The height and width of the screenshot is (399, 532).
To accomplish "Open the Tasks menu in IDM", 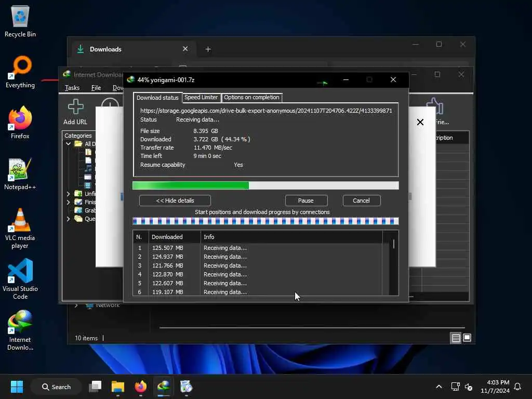I will point(72,87).
